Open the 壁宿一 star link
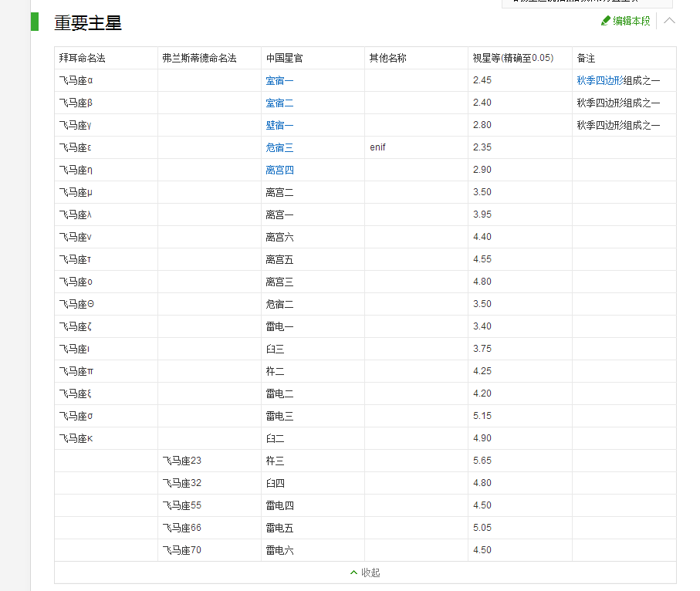This screenshot has width=700, height=591. point(279,124)
